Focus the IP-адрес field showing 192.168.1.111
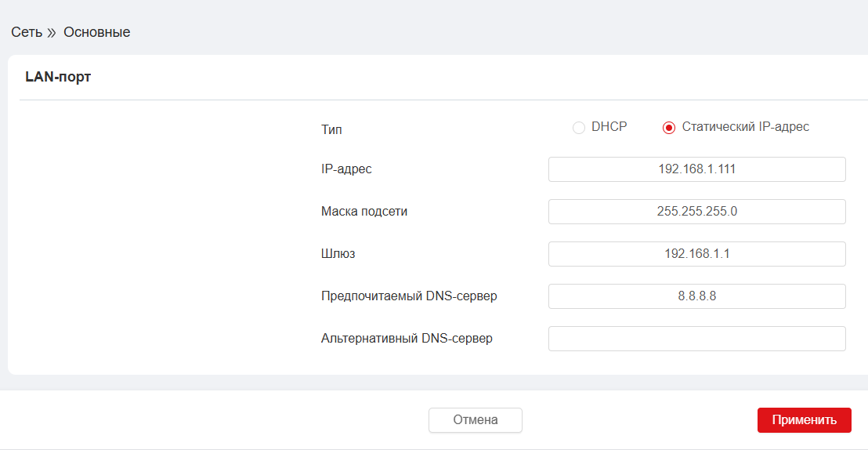The image size is (868, 450). [696, 169]
